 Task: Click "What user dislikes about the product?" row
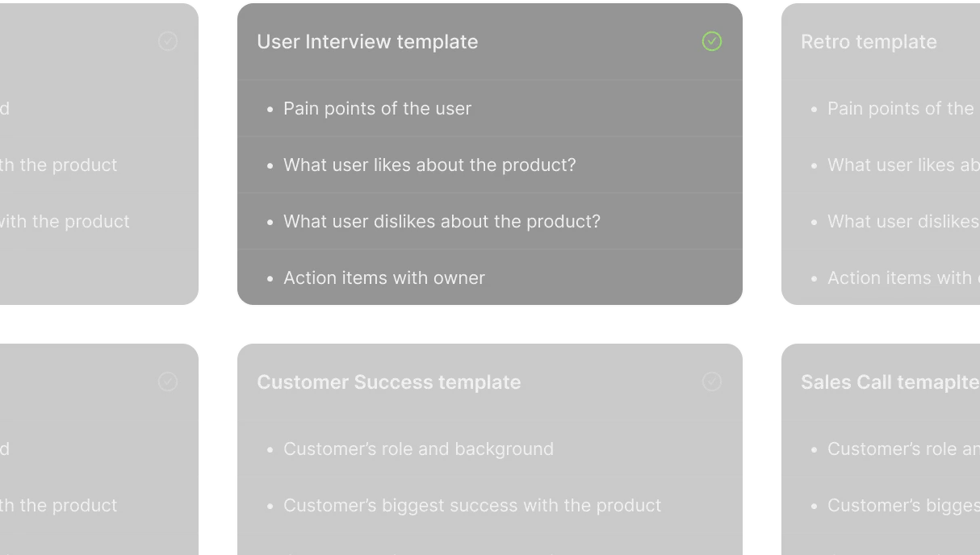tap(442, 222)
